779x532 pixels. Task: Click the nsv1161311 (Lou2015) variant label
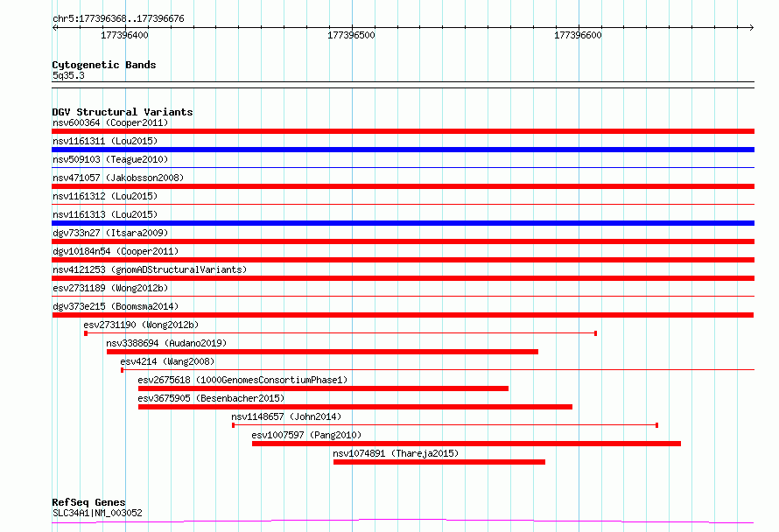click(105, 141)
